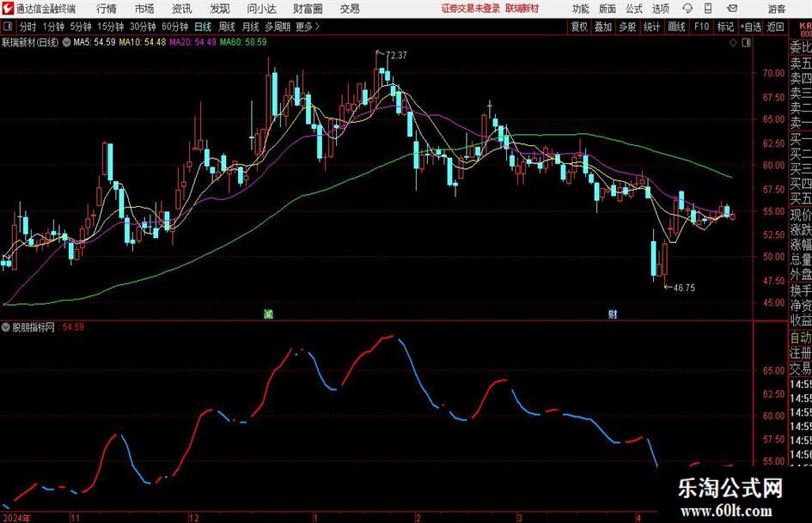This screenshot has height=523, width=812.
Task: Click the 72.37 high price annotation
Action: [397, 56]
